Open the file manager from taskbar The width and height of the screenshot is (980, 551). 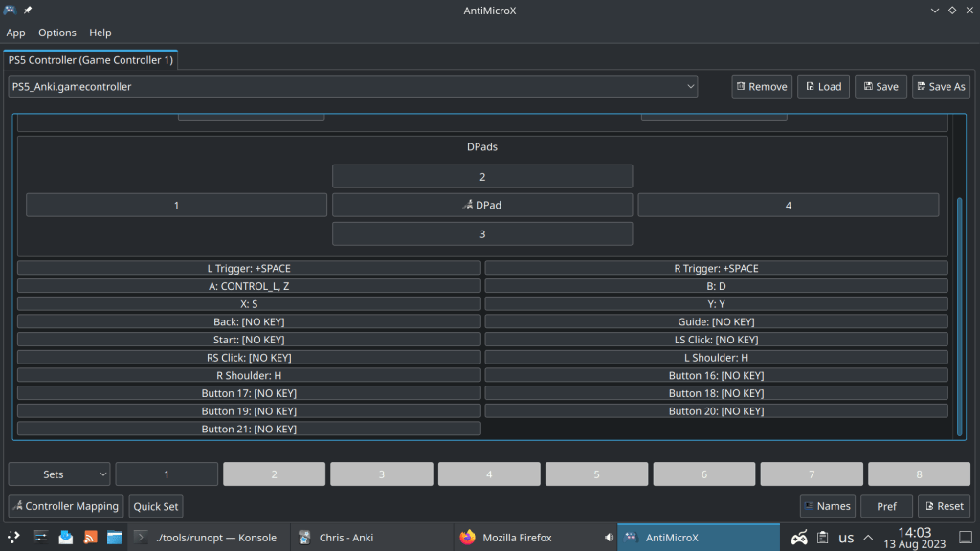[x=115, y=538]
